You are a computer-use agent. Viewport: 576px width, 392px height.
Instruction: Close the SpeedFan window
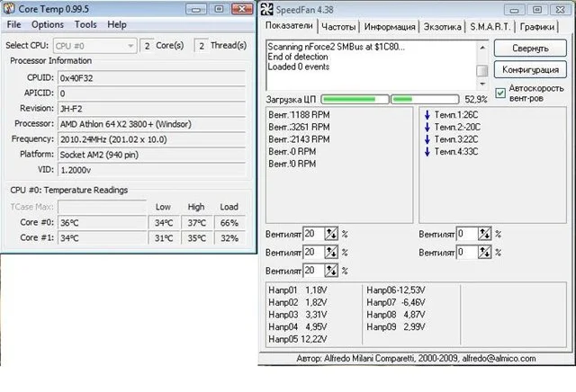560,10
